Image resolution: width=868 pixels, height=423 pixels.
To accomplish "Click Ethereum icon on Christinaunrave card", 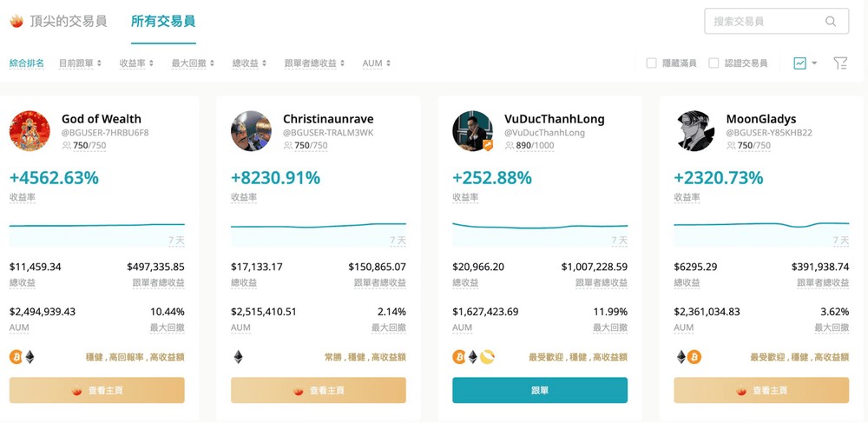I will click(238, 357).
